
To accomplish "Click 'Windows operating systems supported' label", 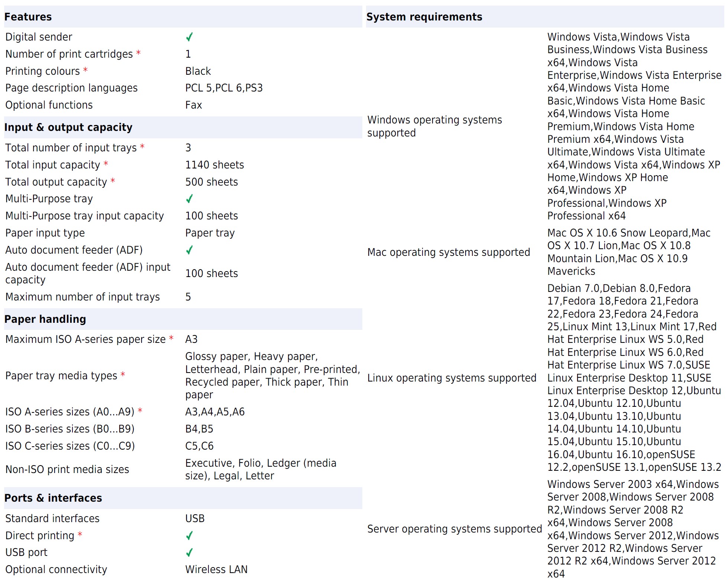I will 435,126.
